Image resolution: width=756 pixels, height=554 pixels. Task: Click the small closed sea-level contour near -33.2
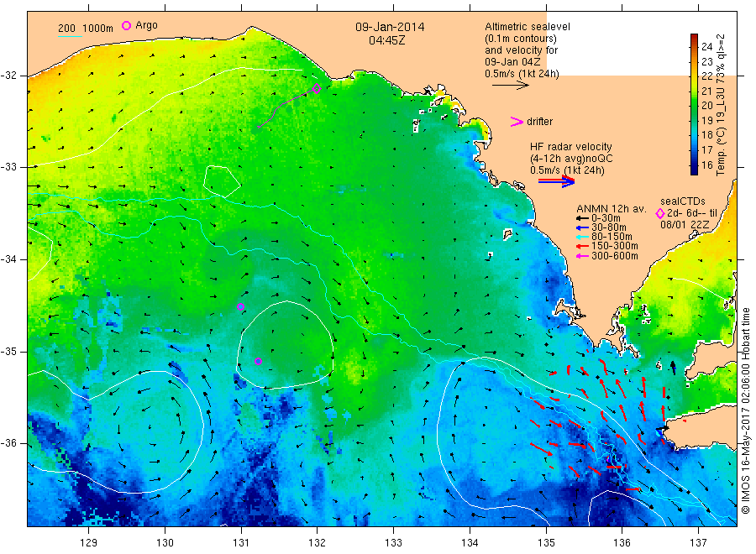[x=222, y=181]
